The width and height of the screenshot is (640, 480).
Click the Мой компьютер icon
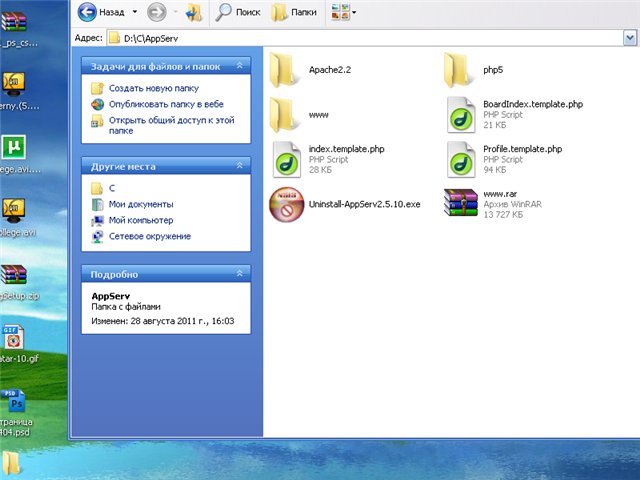97,220
